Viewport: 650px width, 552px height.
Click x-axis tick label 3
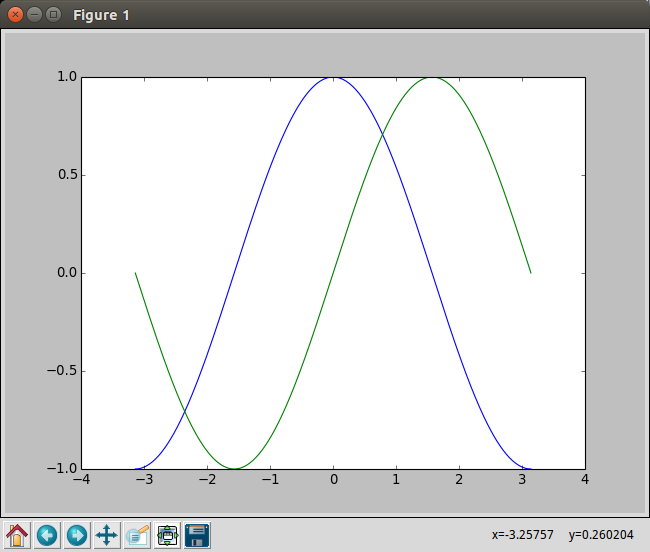[522, 479]
